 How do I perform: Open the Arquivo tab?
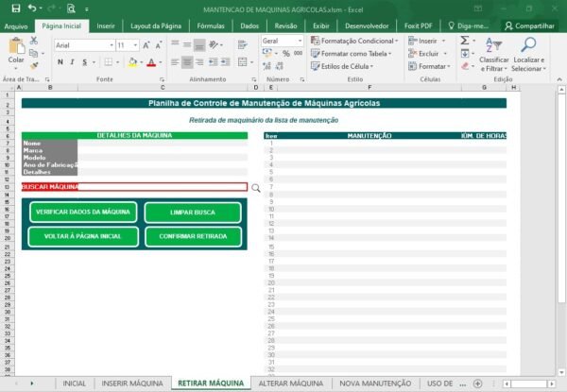click(x=16, y=26)
